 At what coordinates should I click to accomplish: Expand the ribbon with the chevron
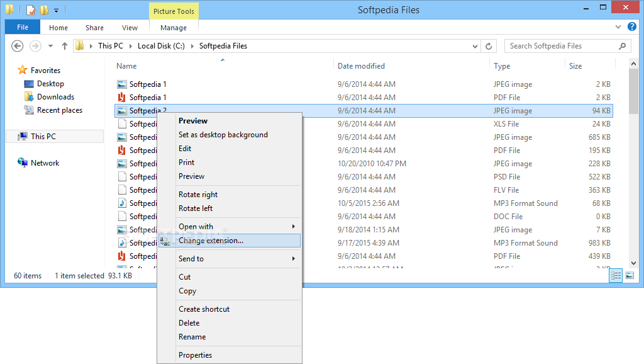pos(618,27)
